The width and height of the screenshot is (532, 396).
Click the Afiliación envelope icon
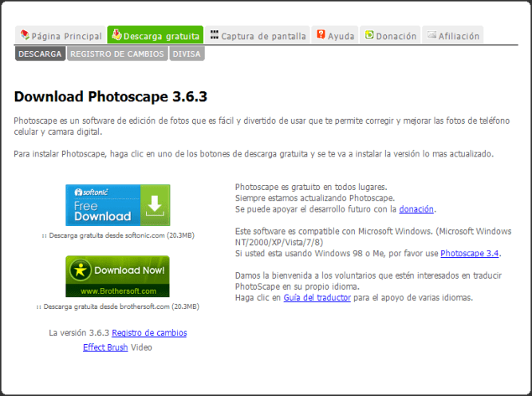click(432, 34)
